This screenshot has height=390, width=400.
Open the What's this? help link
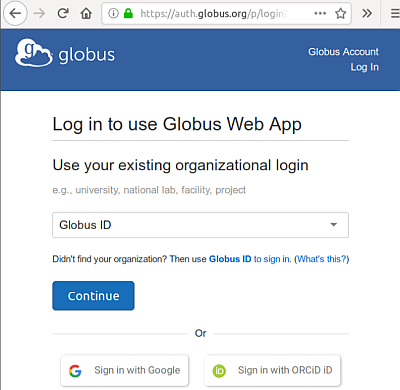point(322,259)
